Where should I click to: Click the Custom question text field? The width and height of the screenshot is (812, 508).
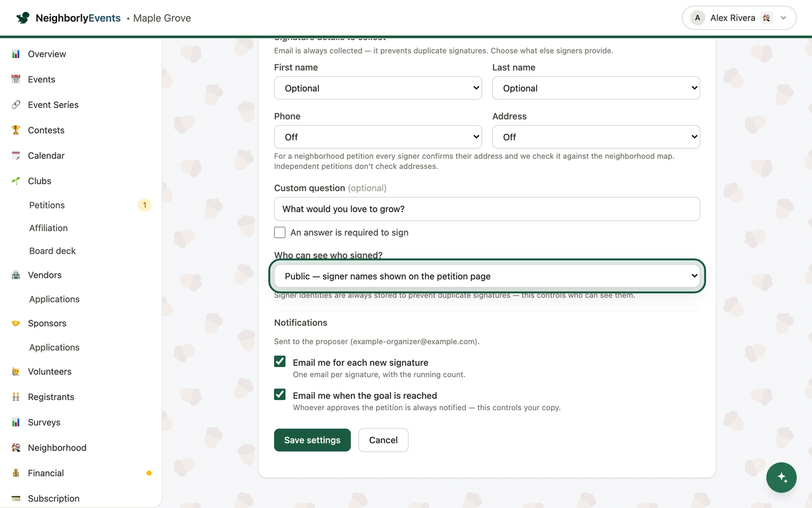coord(487,209)
